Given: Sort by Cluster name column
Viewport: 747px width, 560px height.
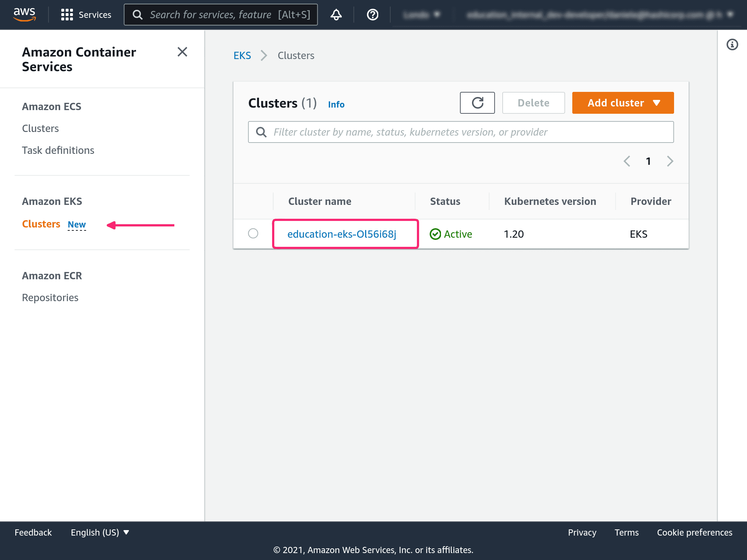Looking at the screenshot, I should (x=320, y=201).
